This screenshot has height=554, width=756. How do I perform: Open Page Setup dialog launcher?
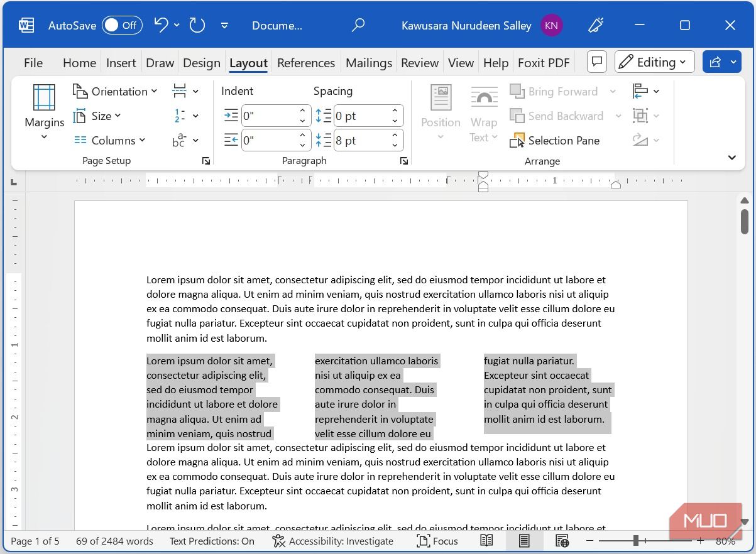coord(205,161)
